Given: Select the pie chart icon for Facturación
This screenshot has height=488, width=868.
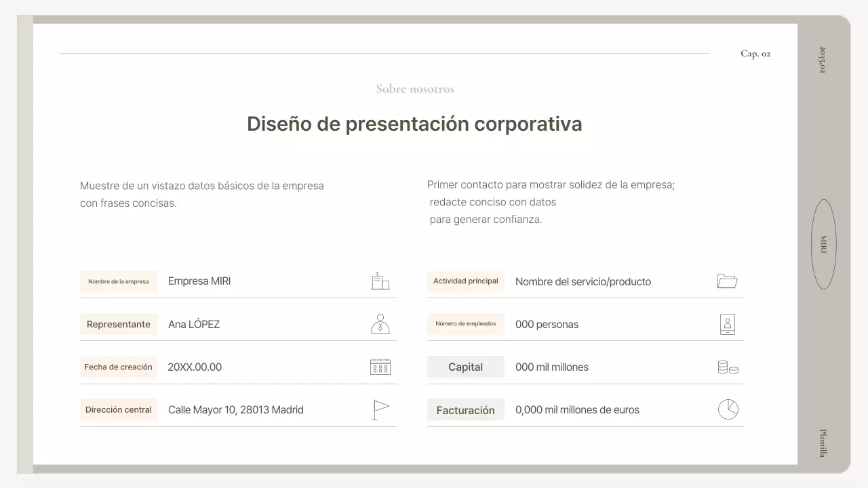Looking at the screenshot, I should 727,409.
